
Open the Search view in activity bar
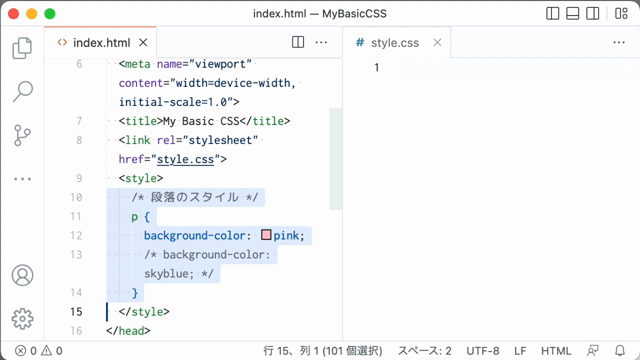(x=22, y=91)
